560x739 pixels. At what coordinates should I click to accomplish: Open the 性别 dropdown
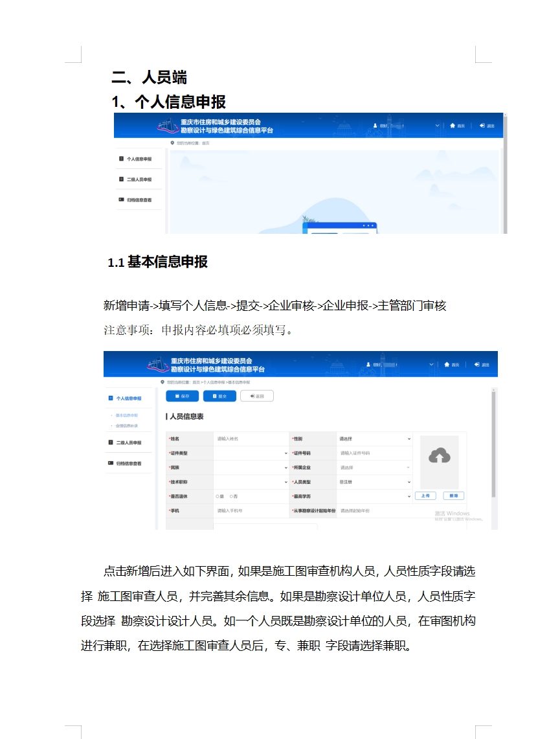tap(374, 438)
